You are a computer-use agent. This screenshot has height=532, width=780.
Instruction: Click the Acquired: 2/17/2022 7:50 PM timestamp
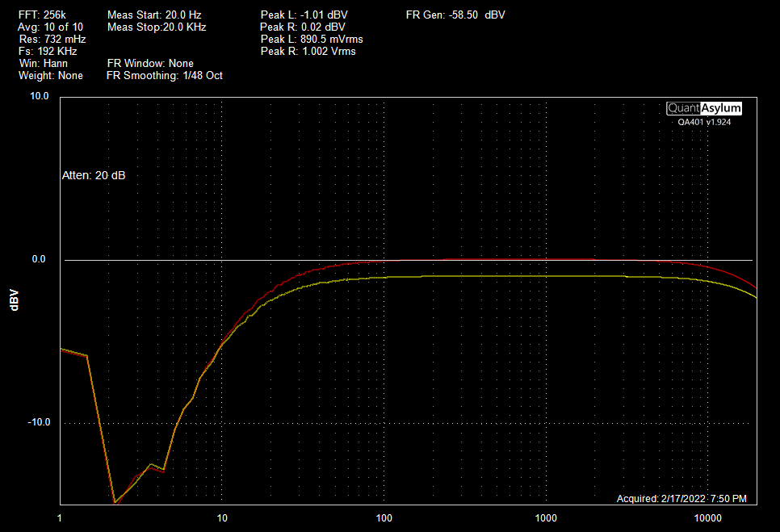click(681, 499)
